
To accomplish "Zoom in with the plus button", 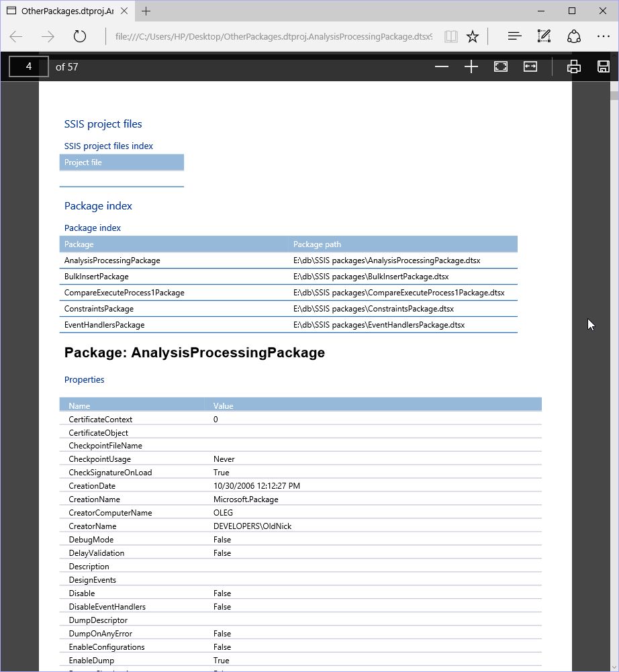I will (x=471, y=66).
